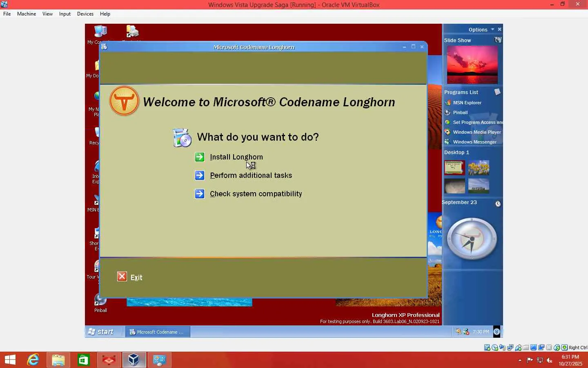Choose Perform additional tasks
Viewport: 588px width, 368px height.
[x=251, y=175]
